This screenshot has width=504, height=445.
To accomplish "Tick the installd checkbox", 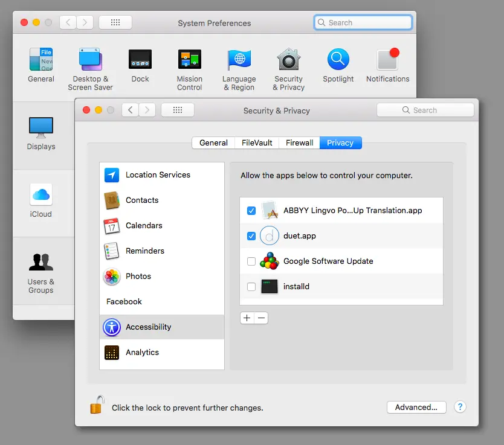I will click(251, 287).
